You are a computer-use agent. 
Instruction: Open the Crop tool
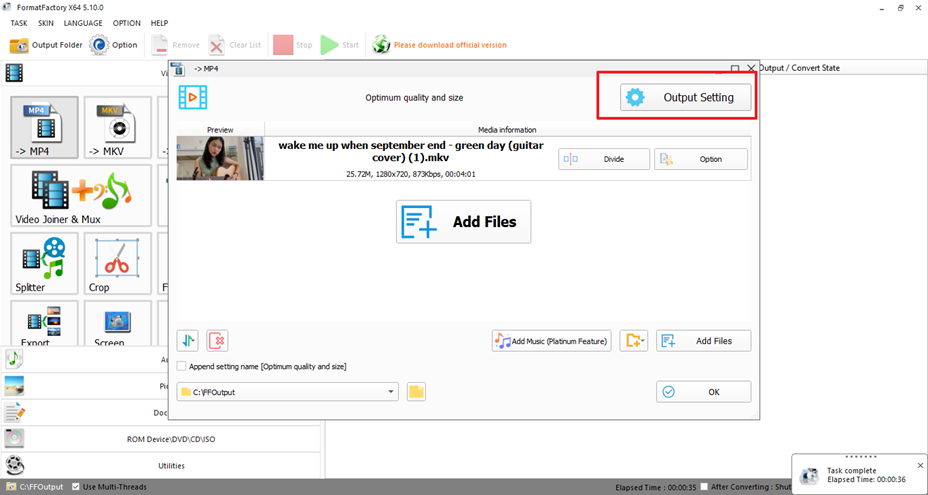118,263
